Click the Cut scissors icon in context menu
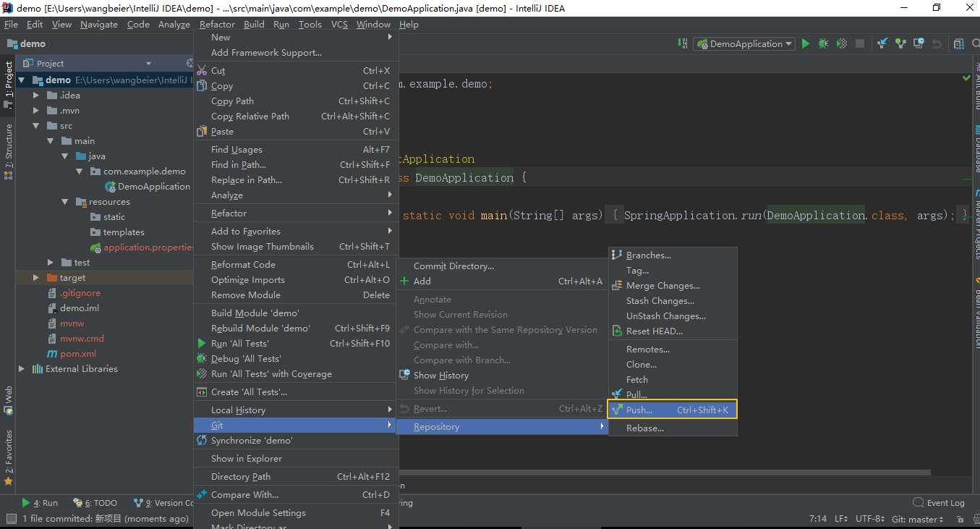The image size is (980, 529). [202, 70]
